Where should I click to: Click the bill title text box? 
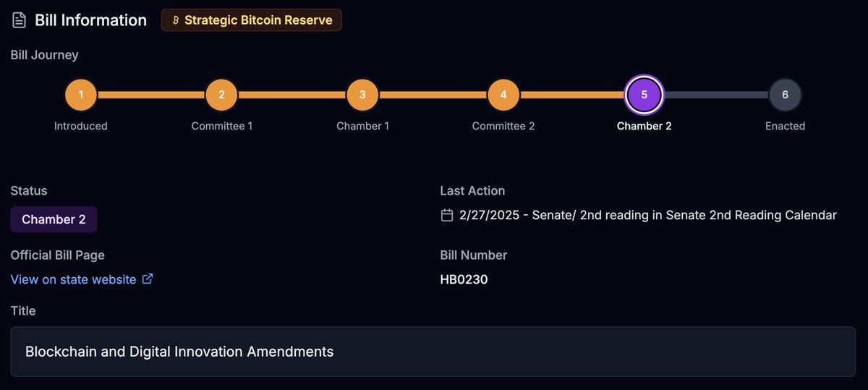pos(433,352)
